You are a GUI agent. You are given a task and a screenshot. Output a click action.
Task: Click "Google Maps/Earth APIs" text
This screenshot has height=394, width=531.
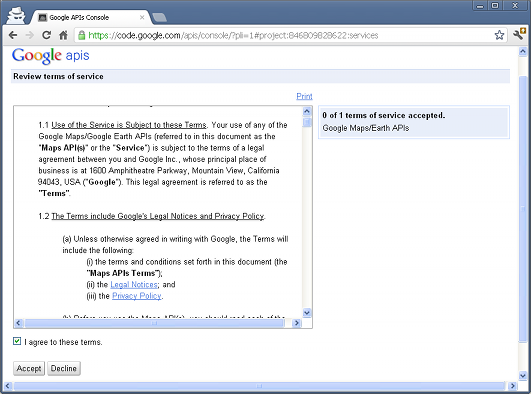[x=366, y=128]
